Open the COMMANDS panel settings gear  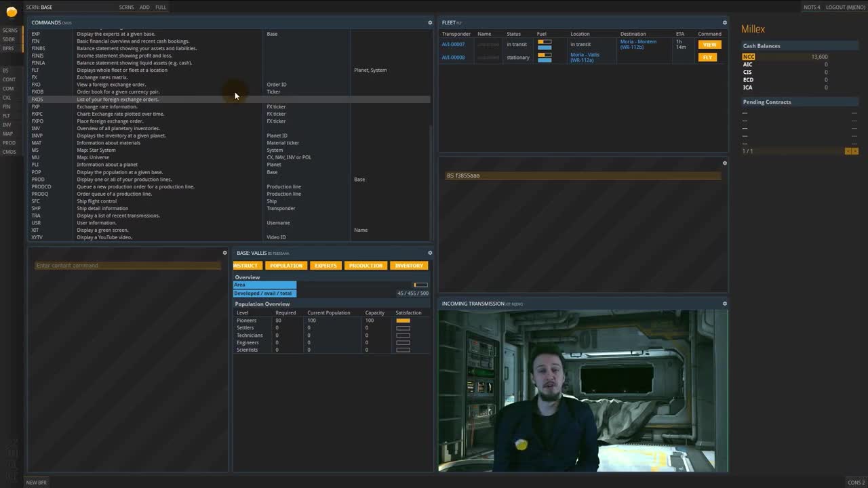(430, 22)
